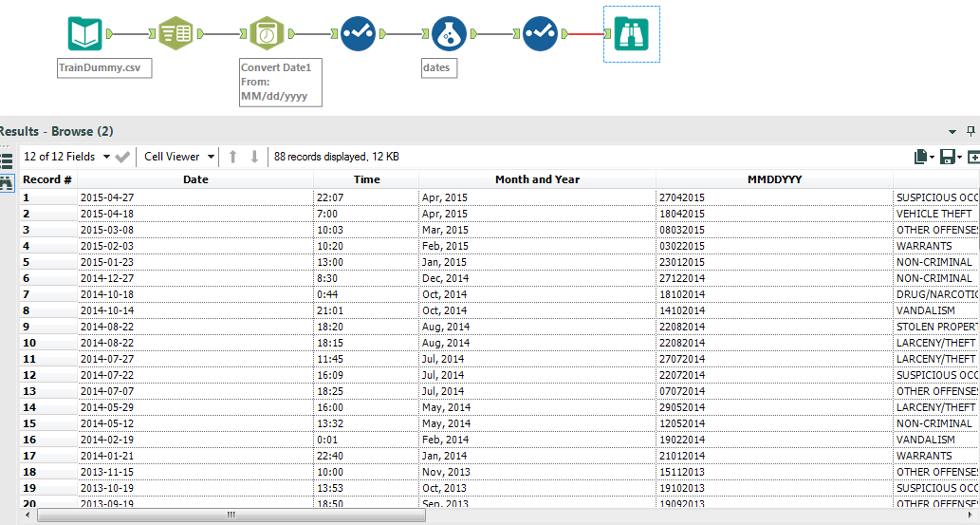
Task: Select the Dec, 2014 cell
Action: coord(538,278)
